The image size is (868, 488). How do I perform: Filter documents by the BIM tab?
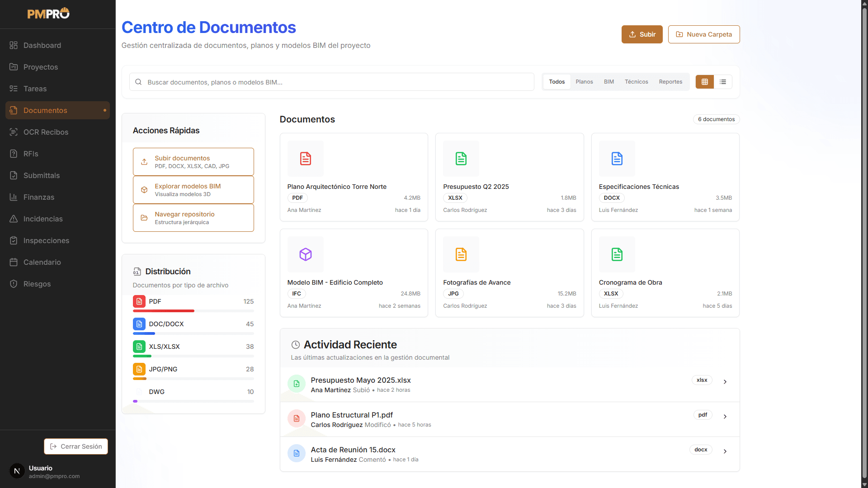click(609, 82)
